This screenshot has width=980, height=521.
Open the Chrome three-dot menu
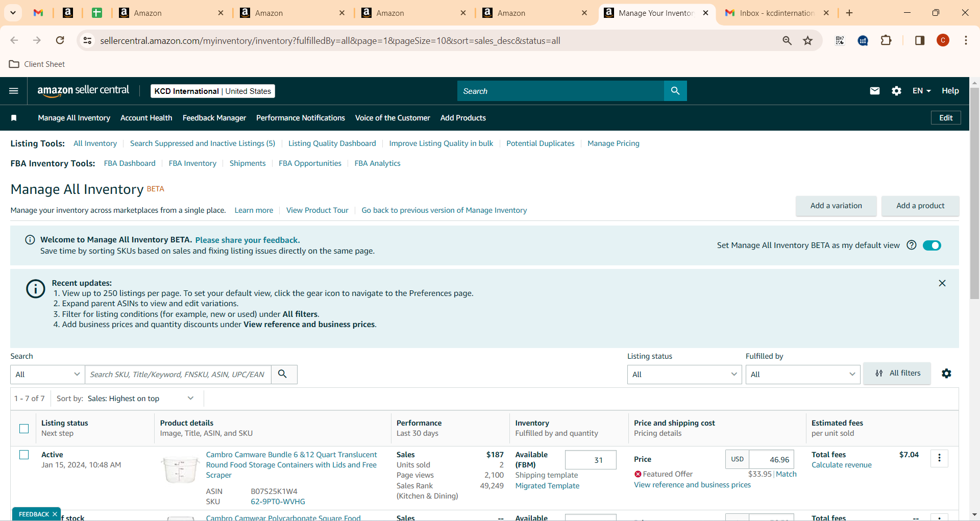tap(966, 40)
